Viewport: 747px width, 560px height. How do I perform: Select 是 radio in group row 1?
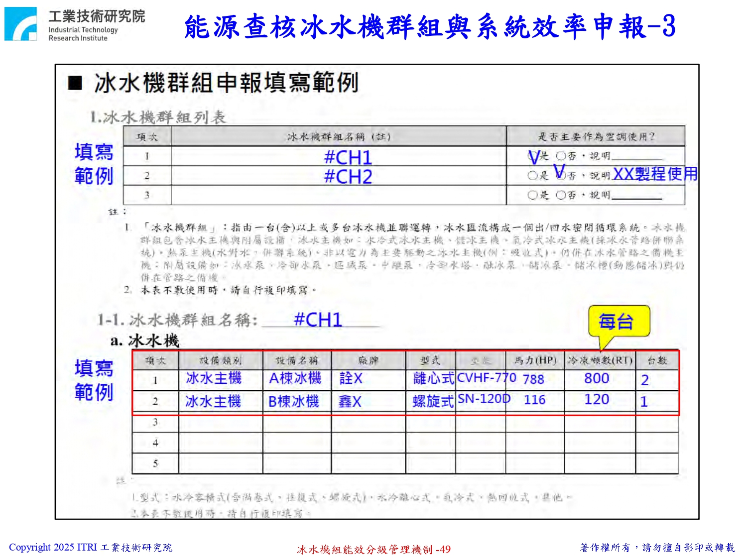(x=532, y=156)
